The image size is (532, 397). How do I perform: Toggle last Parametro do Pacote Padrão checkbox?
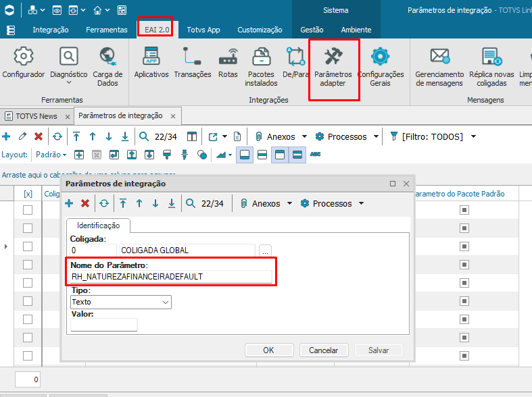464,356
